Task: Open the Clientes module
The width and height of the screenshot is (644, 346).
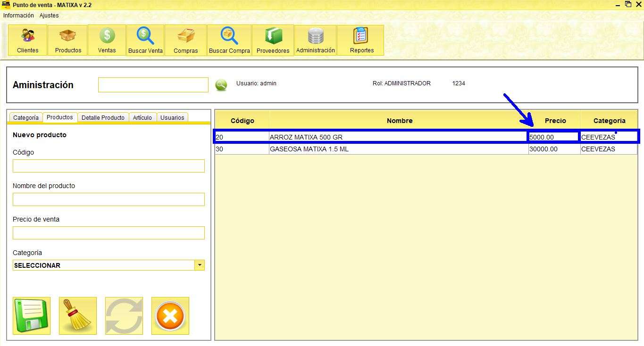Action: (x=28, y=40)
